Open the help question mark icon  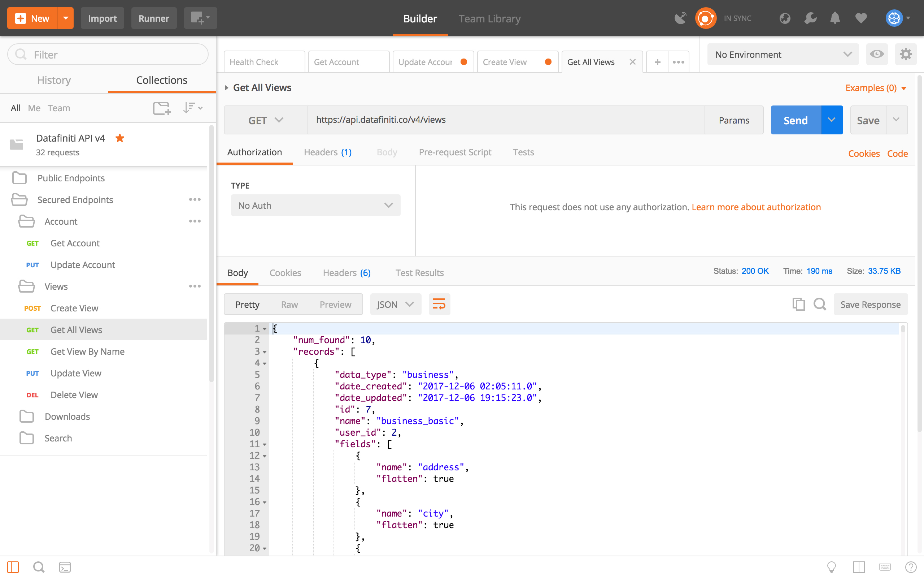pos(911,567)
